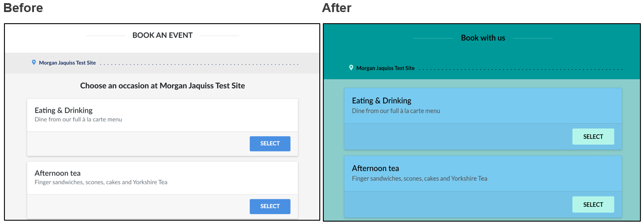Image resolution: width=644 pixels, height=222 pixels.
Task: Click "Finger sandwiches, scones" text in white card
Action: [x=101, y=182]
